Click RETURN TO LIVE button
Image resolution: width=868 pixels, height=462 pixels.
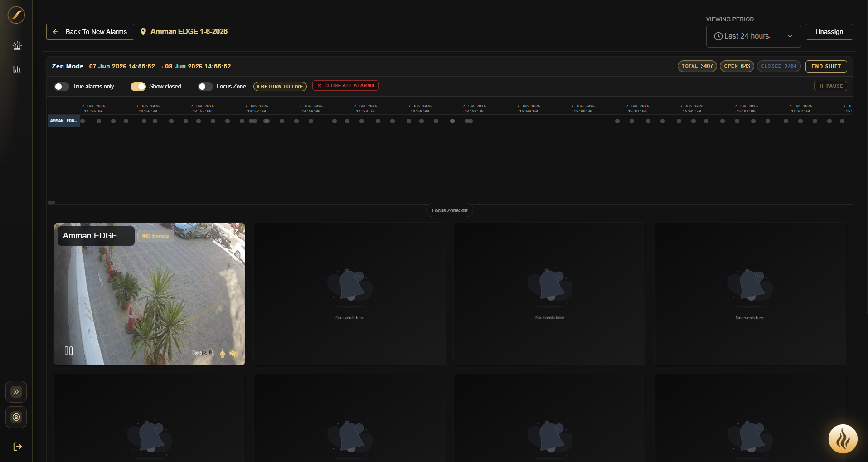pyautogui.click(x=280, y=86)
